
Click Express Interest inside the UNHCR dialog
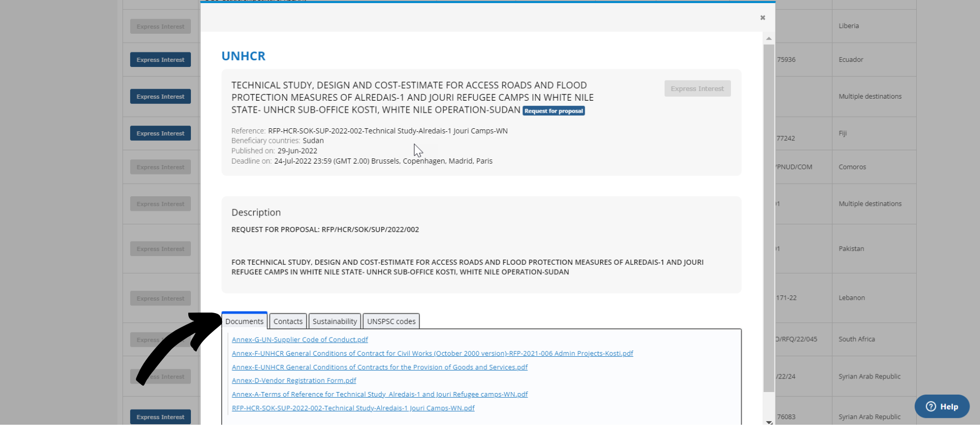(x=697, y=89)
